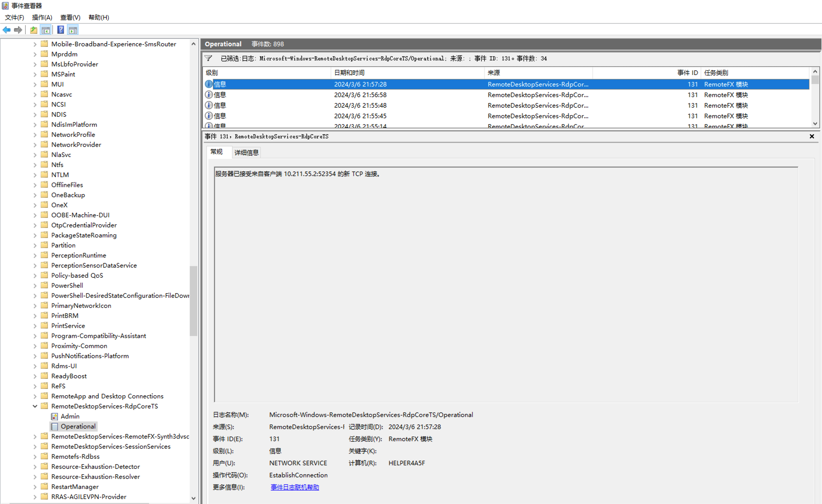Click the blue back arrow toolbar icon
The image size is (822, 504).
(x=7, y=30)
